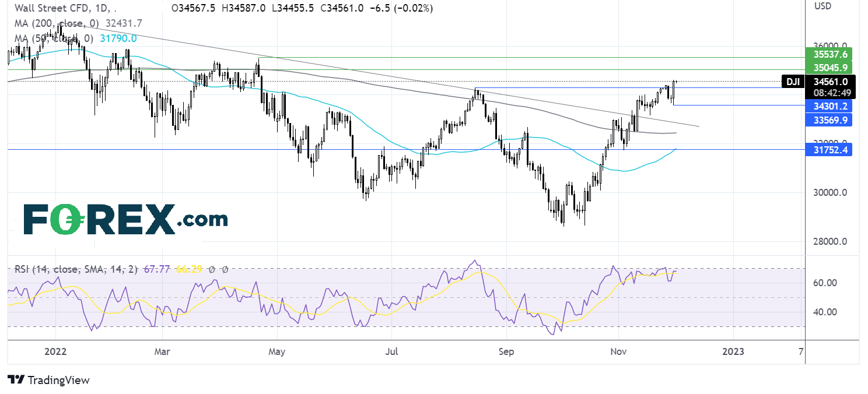
Task: Click the 30000.0 price axis tick
Action: 830,193
